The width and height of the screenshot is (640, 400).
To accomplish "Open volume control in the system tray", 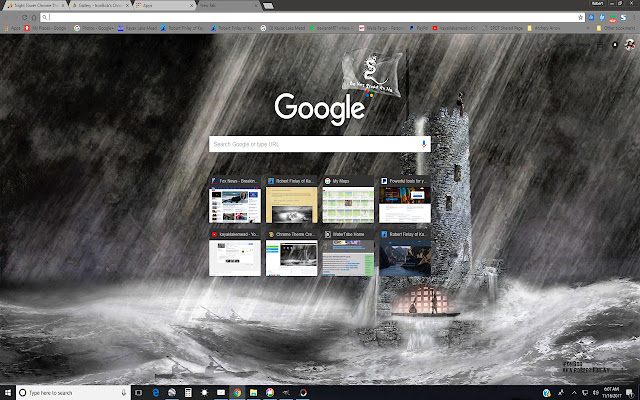I will coord(596,393).
